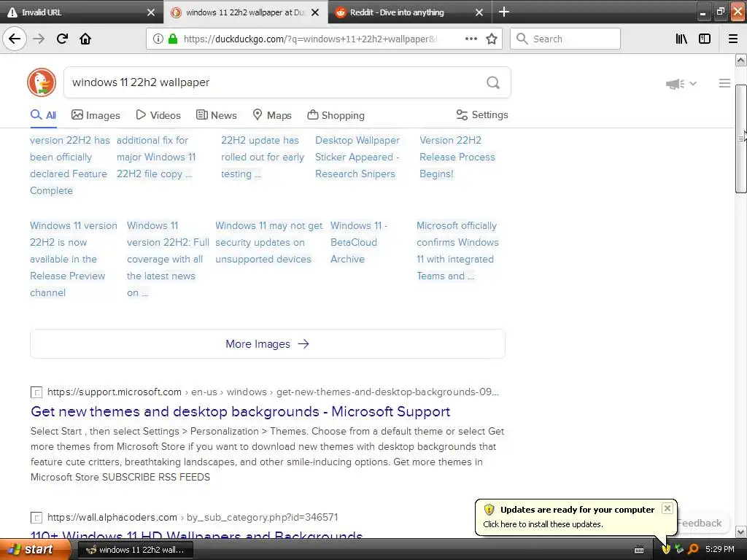
Task: Switch to the Invalid URL tab
Action: [81, 12]
